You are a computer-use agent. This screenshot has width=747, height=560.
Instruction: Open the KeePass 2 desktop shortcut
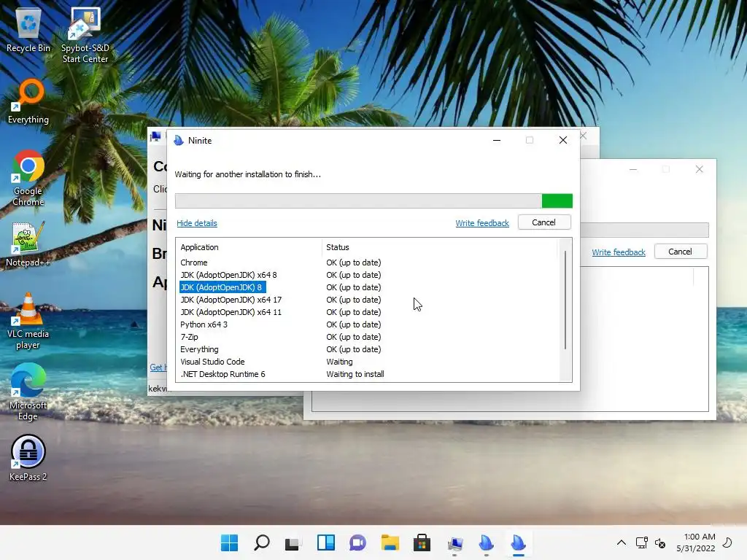pyautogui.click(x=28, y=458)
